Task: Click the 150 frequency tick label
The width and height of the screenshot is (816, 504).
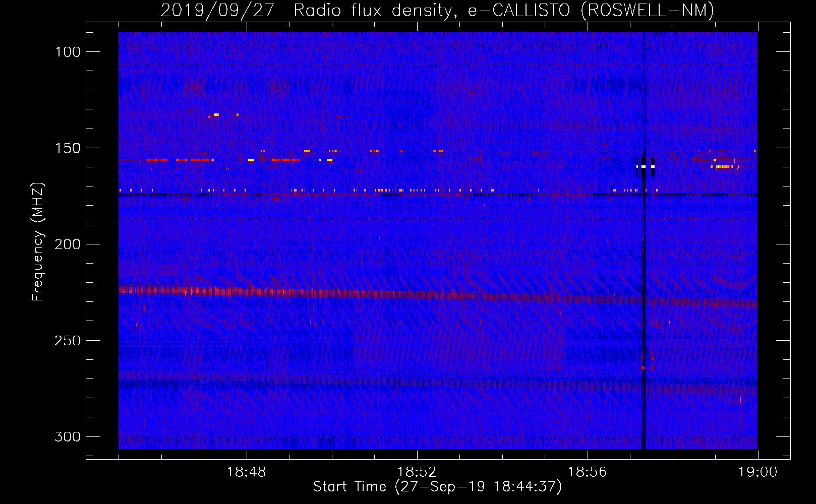Action: coord(68,148)
